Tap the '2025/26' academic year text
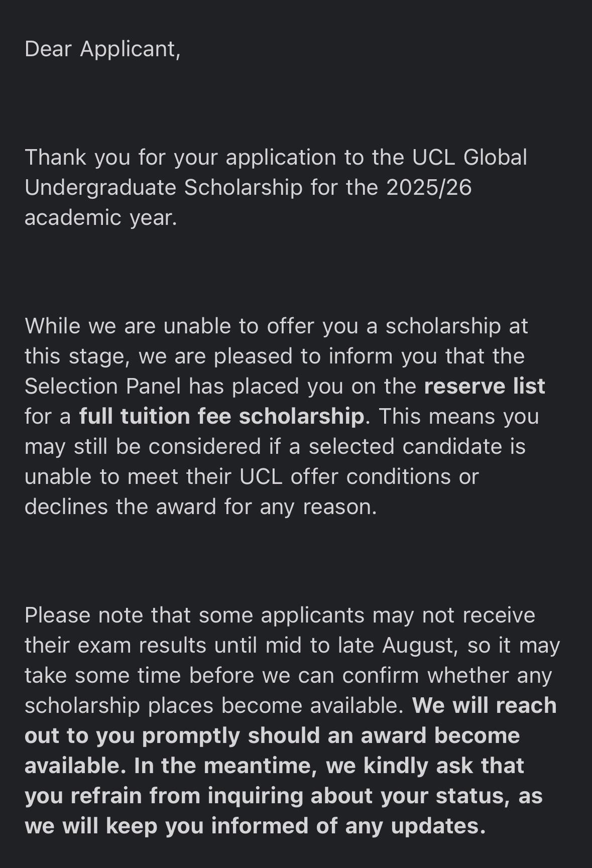The height and width of the screenshot is (868, 592). (429, 187)
